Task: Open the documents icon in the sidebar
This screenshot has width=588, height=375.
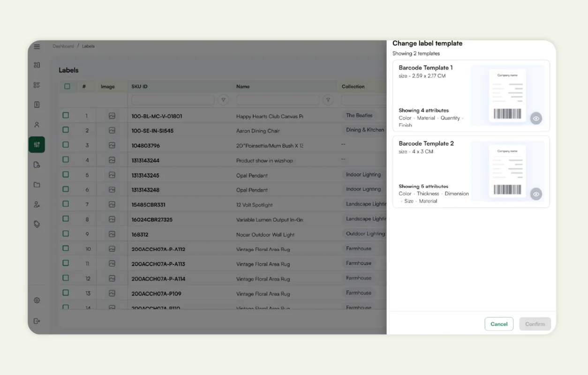Action: click(37, 165)
